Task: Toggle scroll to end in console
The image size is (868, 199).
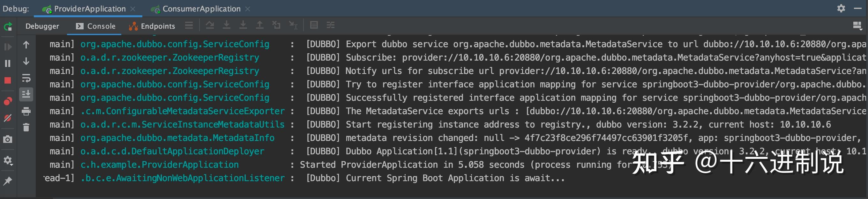Action: coord(26,95)
